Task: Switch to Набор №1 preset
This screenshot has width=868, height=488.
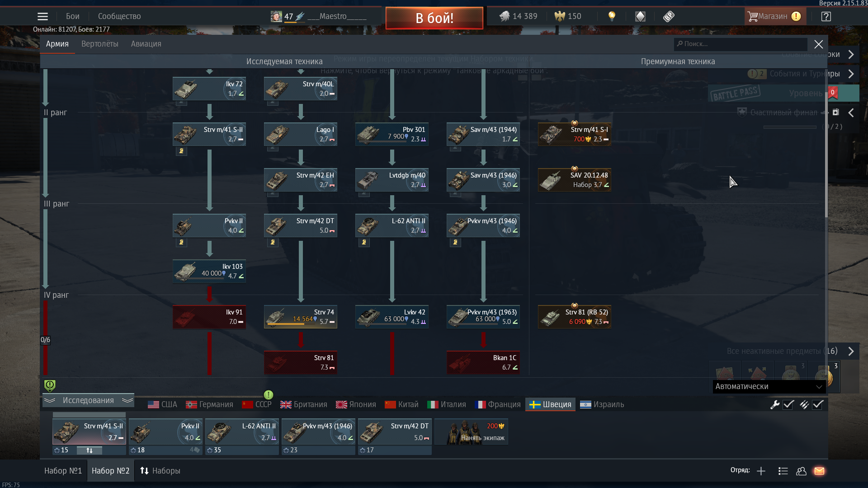Action: tap(63, 471)
